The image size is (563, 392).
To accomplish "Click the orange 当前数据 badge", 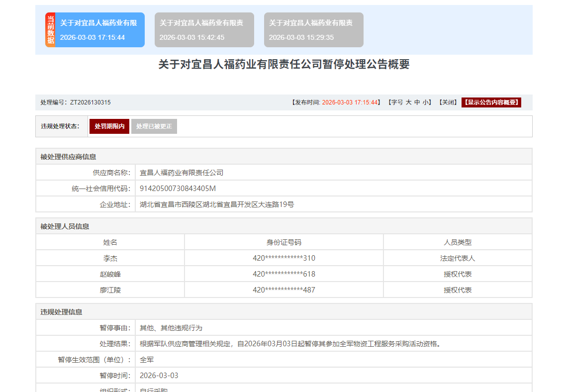I will click(50, 30).
